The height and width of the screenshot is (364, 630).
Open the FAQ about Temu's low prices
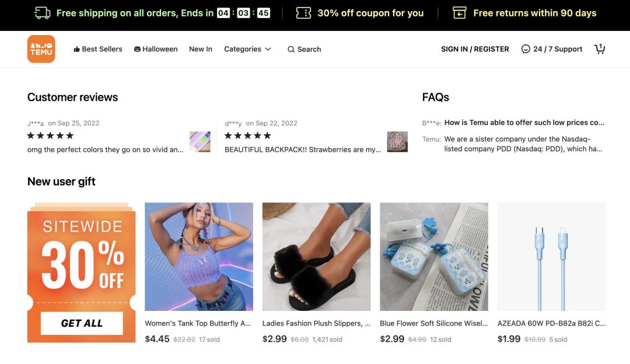(x=524, y=123)
